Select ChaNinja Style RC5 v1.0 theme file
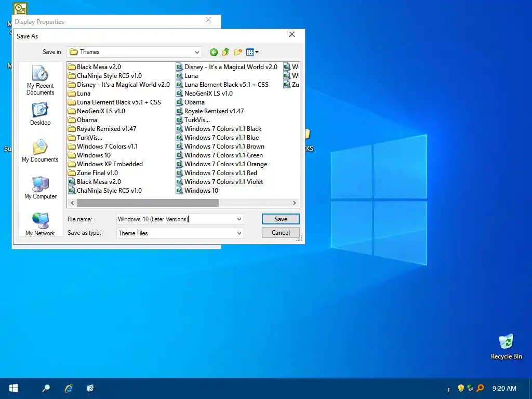This screenshot has width=532, height=399. tap(105, 190)
